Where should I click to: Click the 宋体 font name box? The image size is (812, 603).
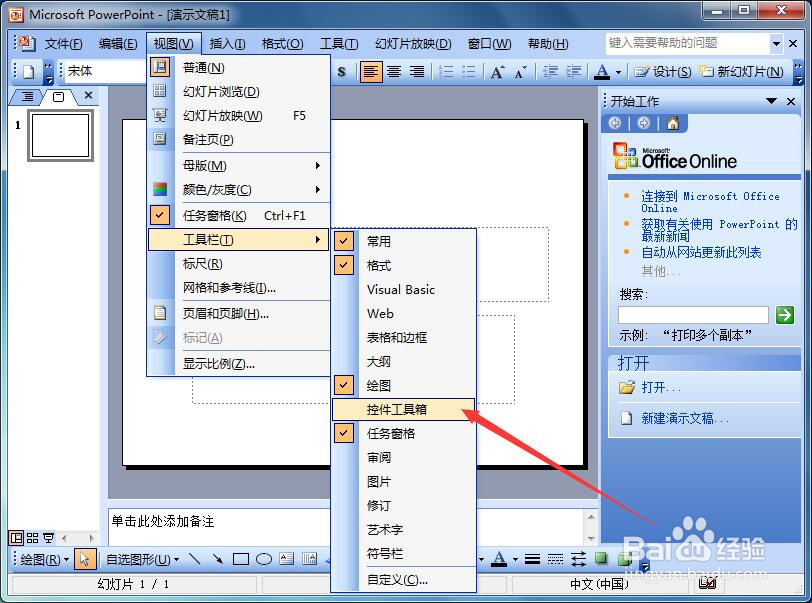point(106,71)
